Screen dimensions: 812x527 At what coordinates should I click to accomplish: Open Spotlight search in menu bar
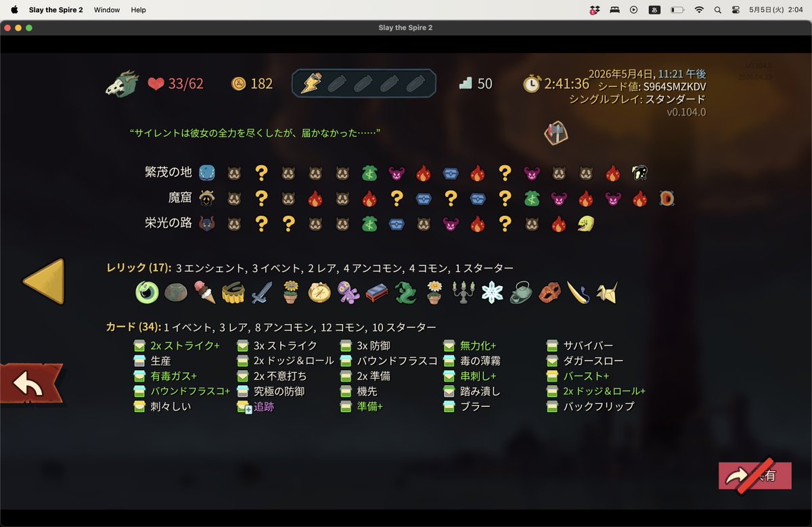(x=718, y=9)
